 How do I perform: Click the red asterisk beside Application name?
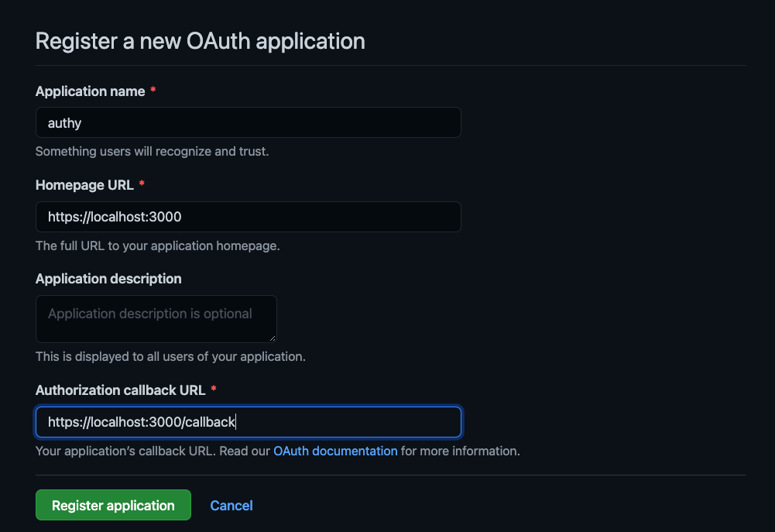(x=153, y=91)
